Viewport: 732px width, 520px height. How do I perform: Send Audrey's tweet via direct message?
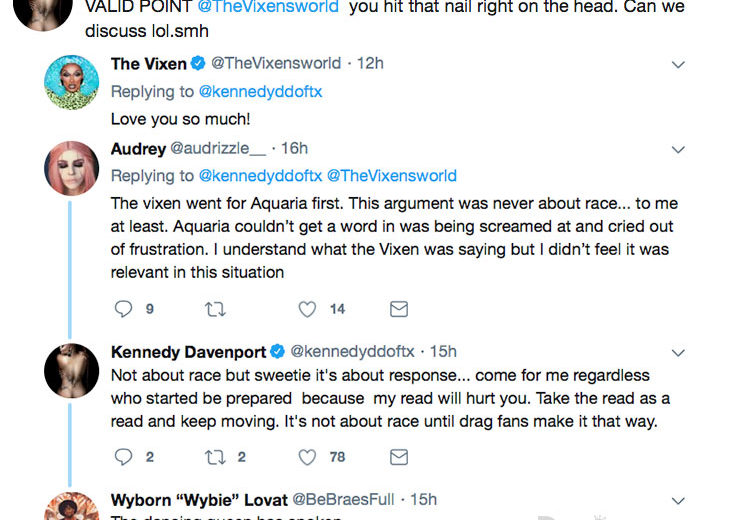coord(398,309)
